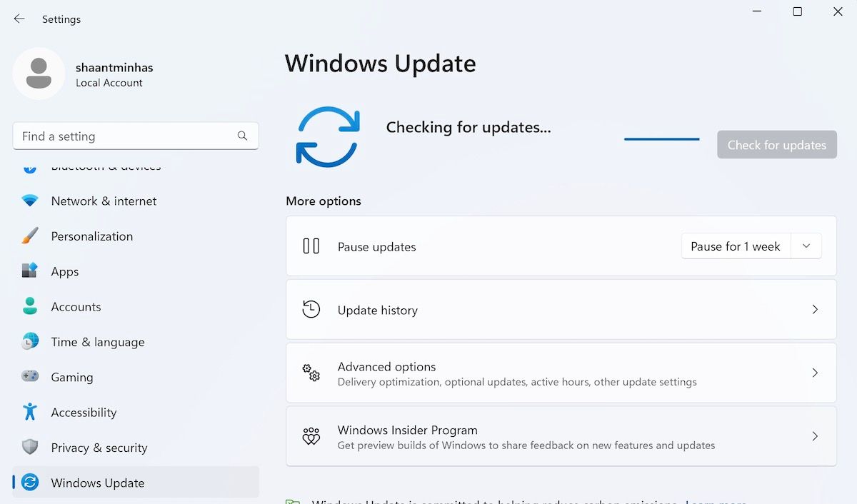
Task: Close the Settings window
Action: 838,11
